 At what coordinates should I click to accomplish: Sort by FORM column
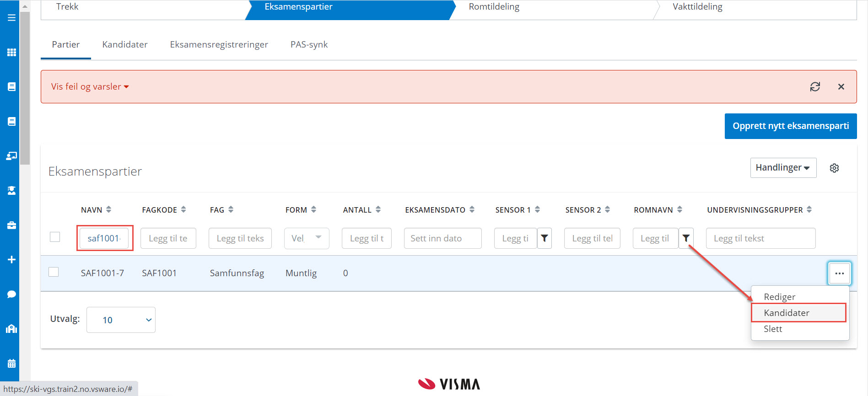(x=313, y=209)
